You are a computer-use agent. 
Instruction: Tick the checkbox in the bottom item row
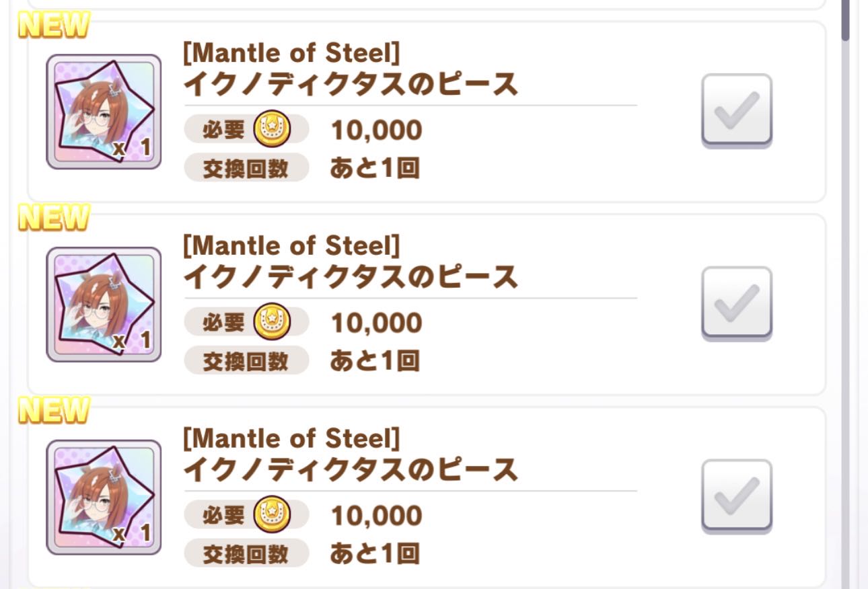coord(736,496)
